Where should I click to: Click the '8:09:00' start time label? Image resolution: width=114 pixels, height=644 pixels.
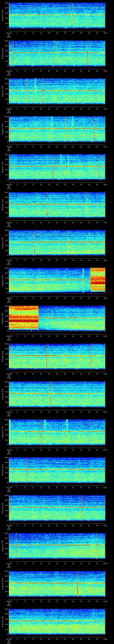point(9,336)
